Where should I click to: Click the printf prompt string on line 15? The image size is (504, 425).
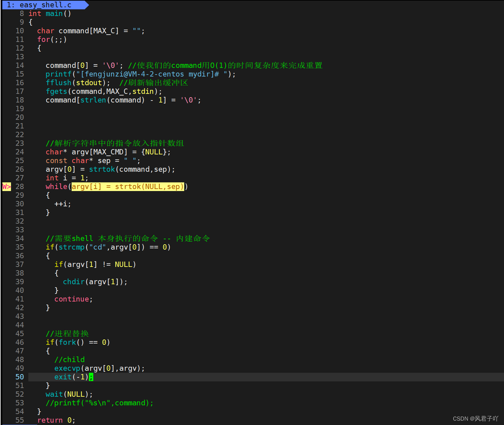(153, 74)
